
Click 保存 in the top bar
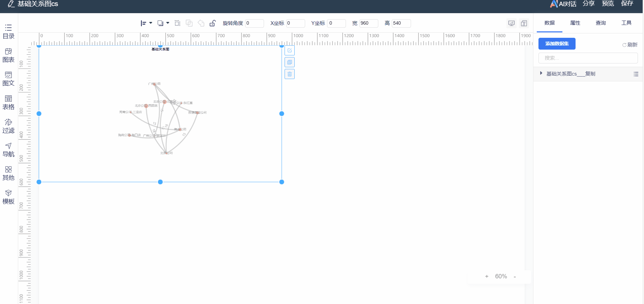(x=627, y=4)
